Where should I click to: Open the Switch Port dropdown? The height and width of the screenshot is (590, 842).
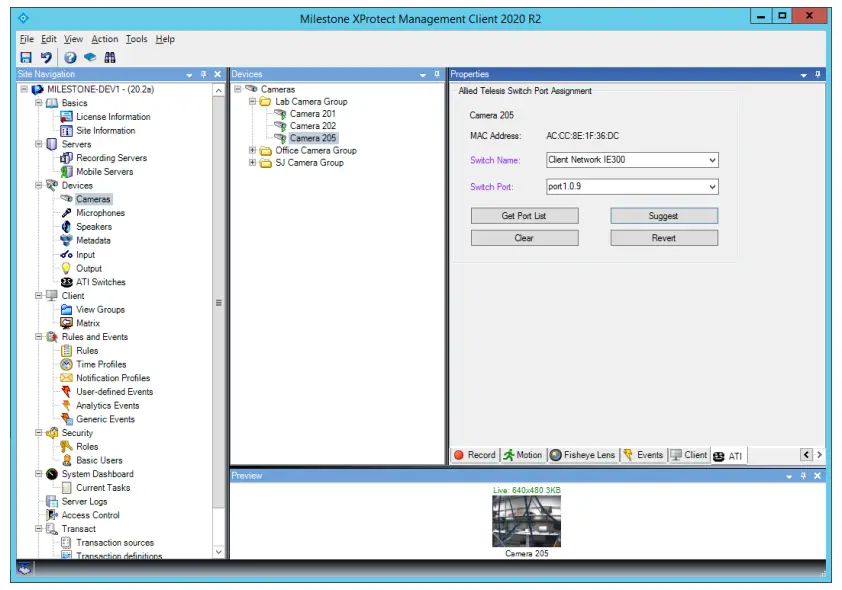tap(711, 187)
